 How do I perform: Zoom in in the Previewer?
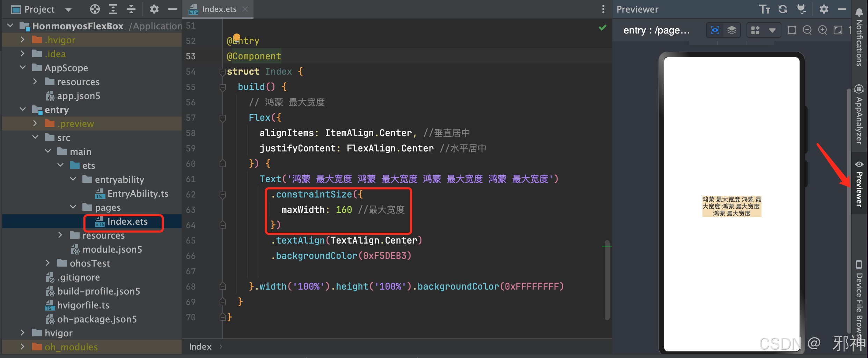pyautogui.click(x=823, y=30)
